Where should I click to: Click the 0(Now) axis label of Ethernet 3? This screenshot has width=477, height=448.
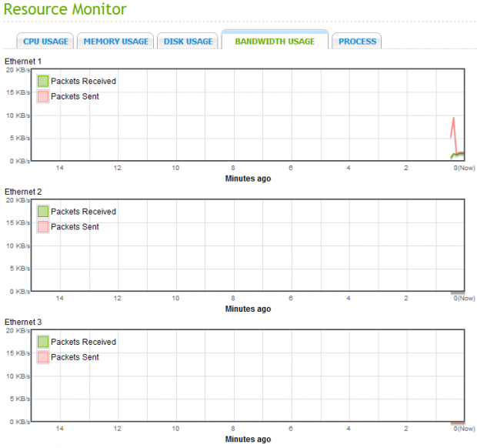click(x=464, y=429)
